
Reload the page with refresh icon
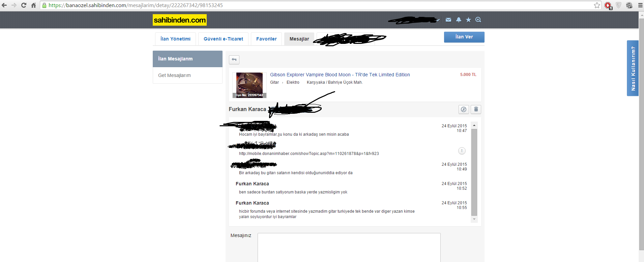click(x=24, y=5)
